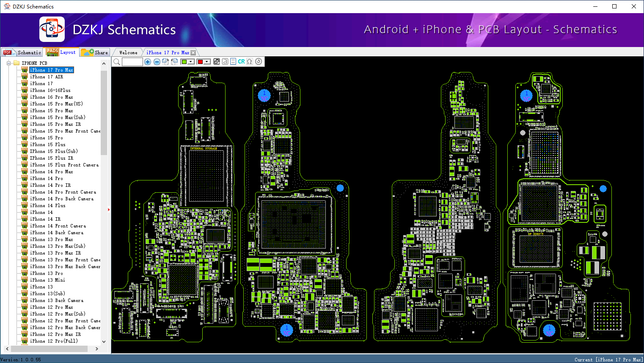644x363 pixels.
Task: Click the overlapping windows toolbar icon
Action: click(x=217, y=61)
